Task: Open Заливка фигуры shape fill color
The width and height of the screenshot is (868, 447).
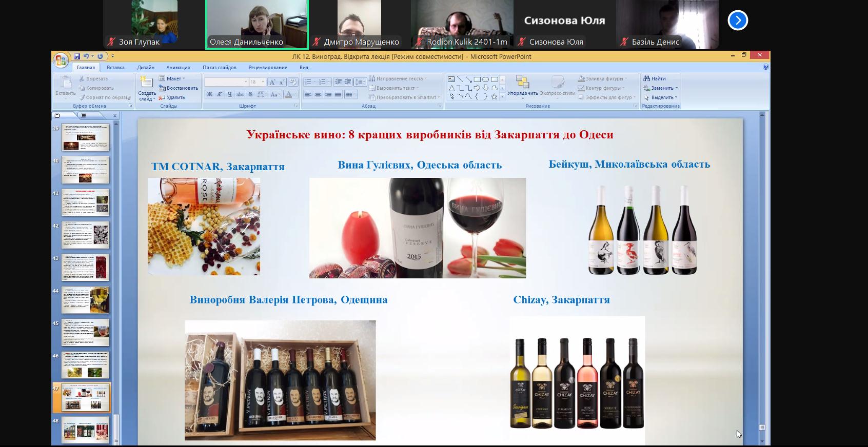Action: tap(602, 78)
